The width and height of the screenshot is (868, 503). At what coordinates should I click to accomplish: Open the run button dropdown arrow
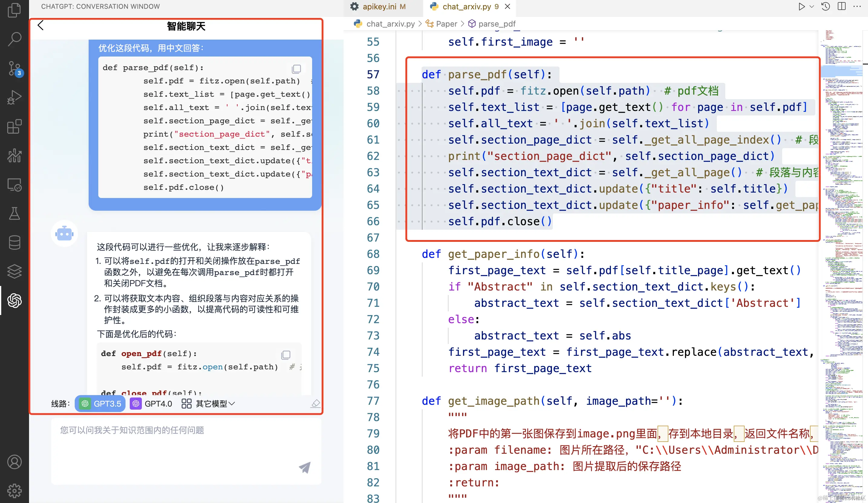(x=812, y=6)
